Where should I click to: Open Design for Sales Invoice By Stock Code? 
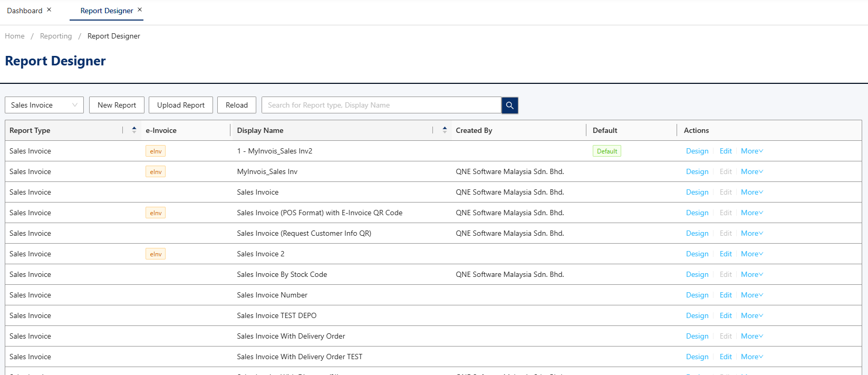[697, 275]
